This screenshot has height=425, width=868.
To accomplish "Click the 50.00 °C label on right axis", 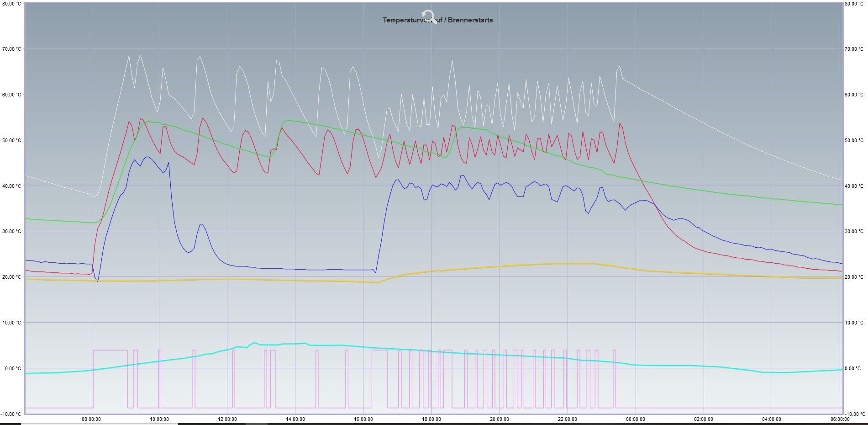I will 854,140.
